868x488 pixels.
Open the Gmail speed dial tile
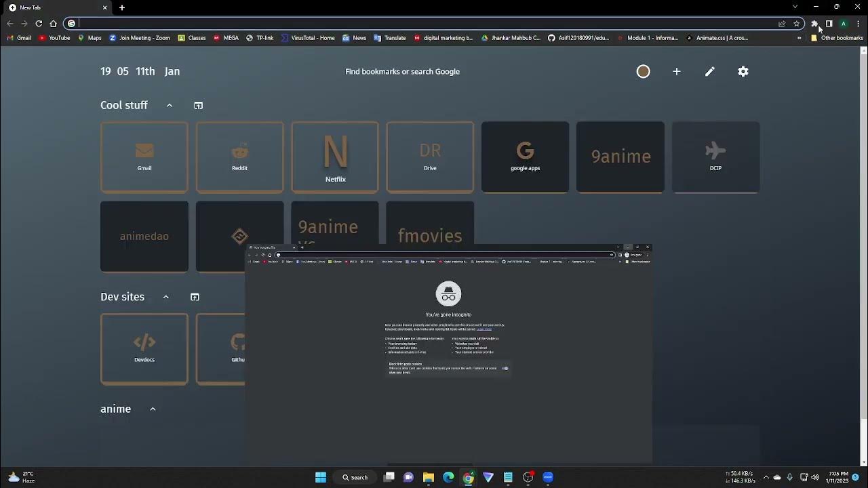click(144, 157)
